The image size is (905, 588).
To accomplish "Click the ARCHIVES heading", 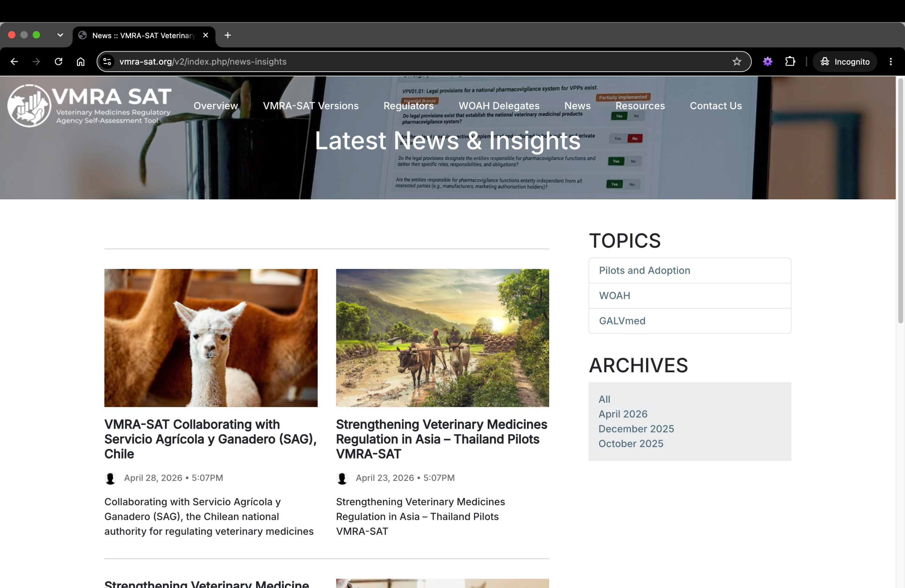I will click(x=638, y=365).
